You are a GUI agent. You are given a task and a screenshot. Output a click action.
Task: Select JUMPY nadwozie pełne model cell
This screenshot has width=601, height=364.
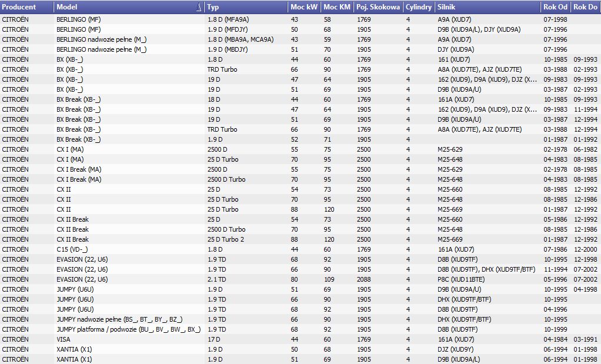click(119, 319)
